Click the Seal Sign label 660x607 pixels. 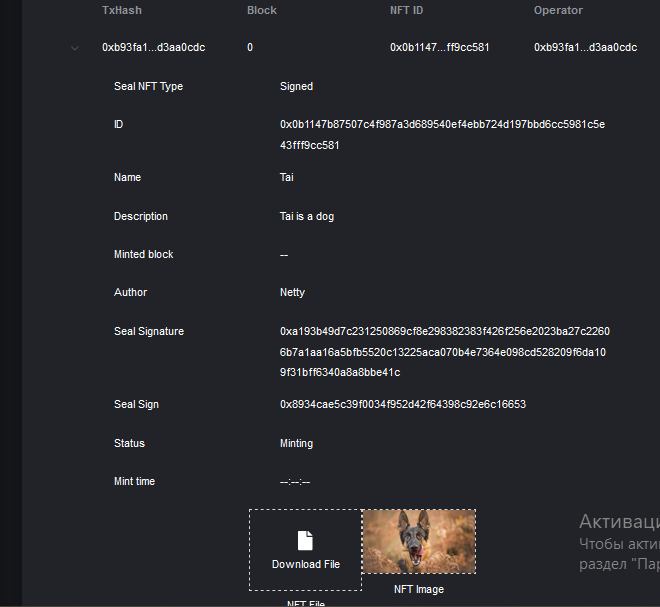(x=136, y=405)
